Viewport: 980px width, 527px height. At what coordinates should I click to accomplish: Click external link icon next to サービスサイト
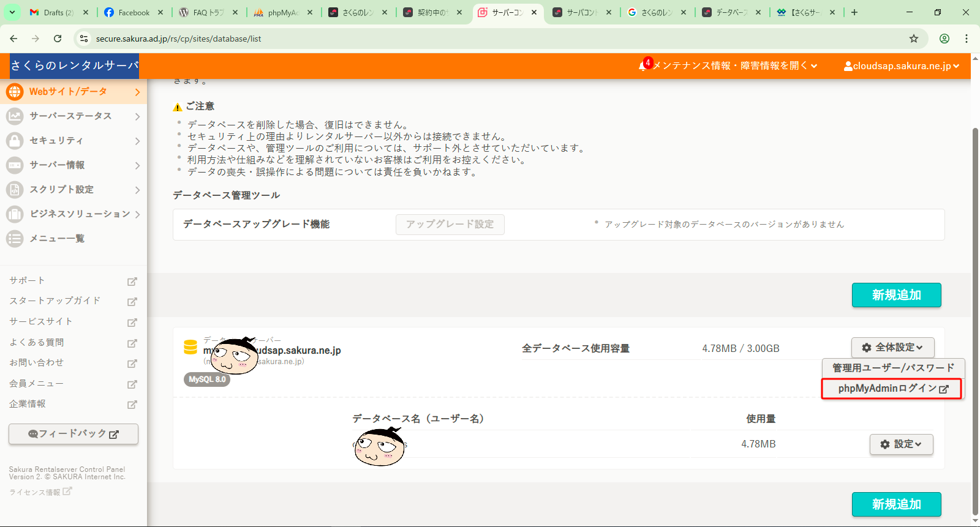(132, 323)
